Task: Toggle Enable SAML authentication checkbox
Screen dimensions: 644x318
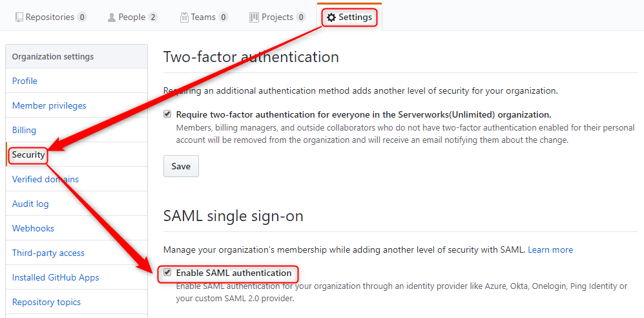Action: coord(167,272)
